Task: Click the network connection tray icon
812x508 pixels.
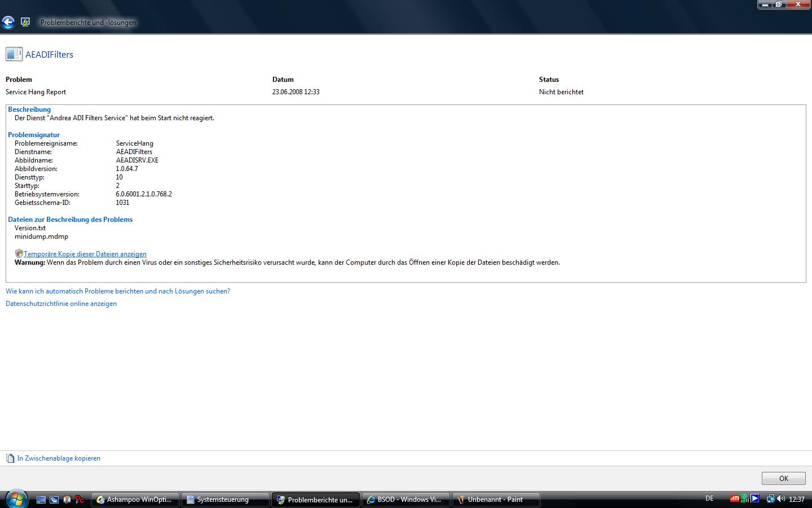Action: click(770, 499)
